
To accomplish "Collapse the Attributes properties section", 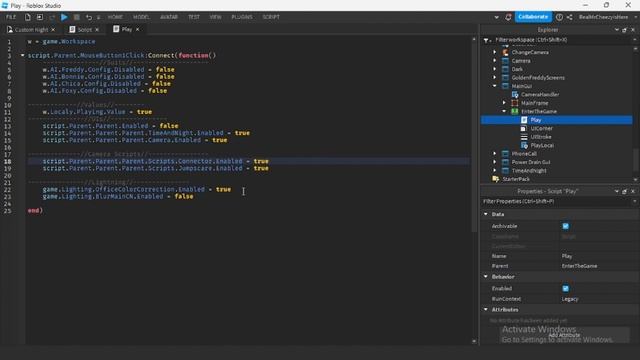I will 486,310.
